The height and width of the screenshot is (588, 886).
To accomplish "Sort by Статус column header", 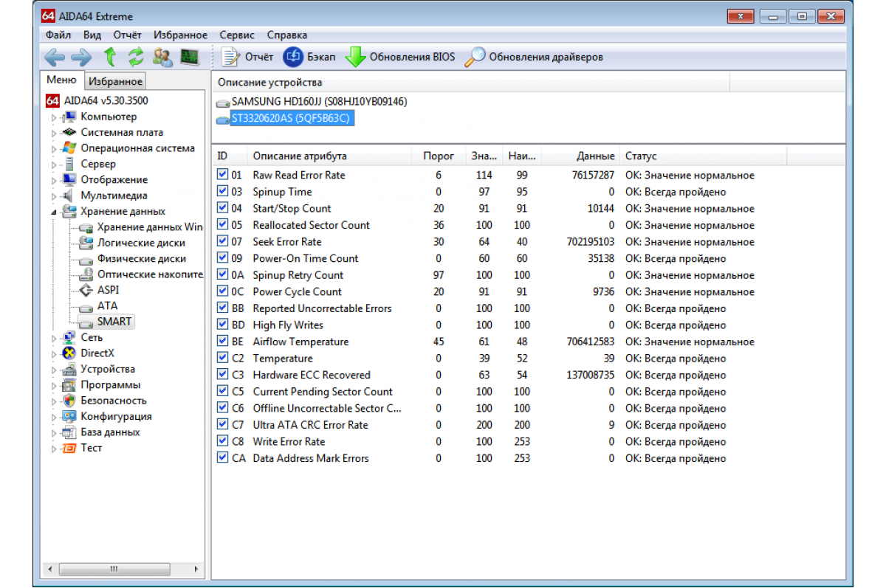I will tap(703, 156).
